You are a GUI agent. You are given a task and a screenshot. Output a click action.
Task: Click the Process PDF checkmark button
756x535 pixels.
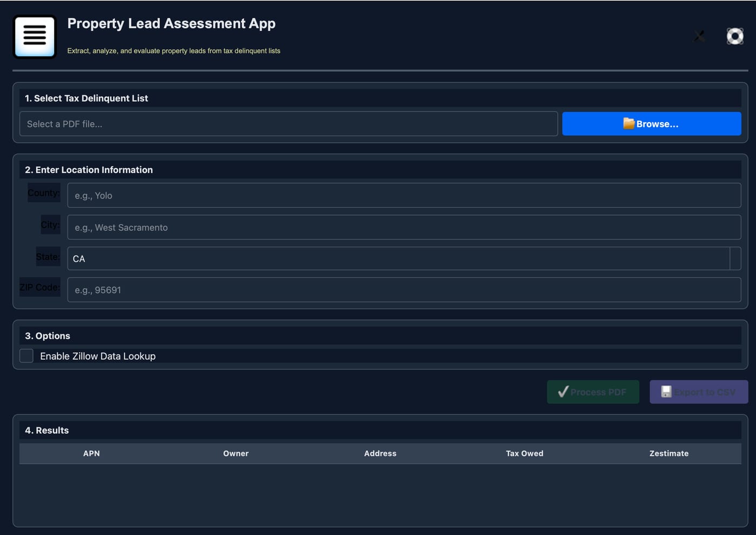click(x=593, y=392)
